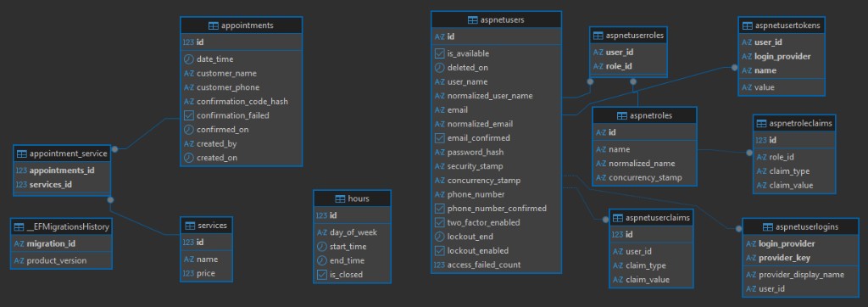Click relation endpoint dot on aspnetuserclaims
Viewport: 868px width, 307px height.
click(x=605, y=220)
